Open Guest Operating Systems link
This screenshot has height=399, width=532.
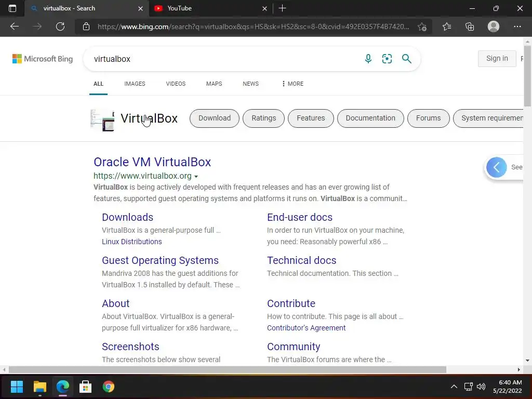160,260
